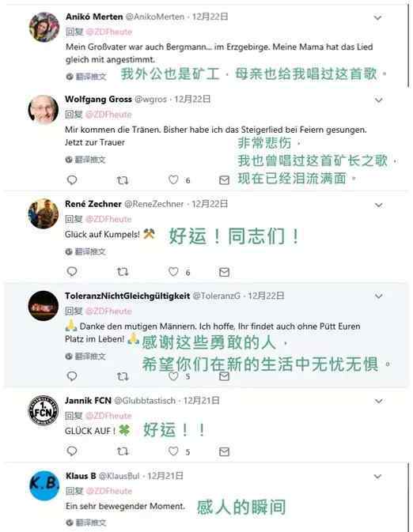The height and width of the screenshot is (532, 413).
Task: Like Wolfgang Gross's tweet
Action: pyautogui.click(x=173, y=179)
